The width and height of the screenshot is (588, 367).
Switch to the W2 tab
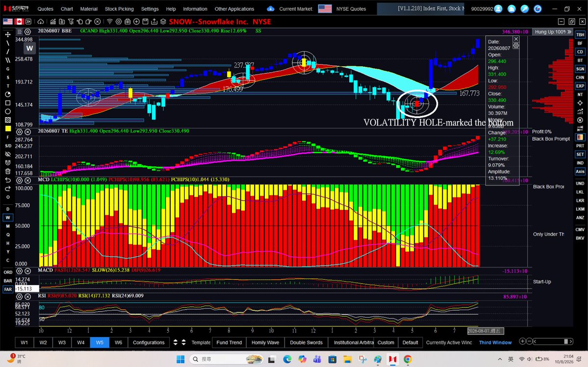[x=43, y=343]
